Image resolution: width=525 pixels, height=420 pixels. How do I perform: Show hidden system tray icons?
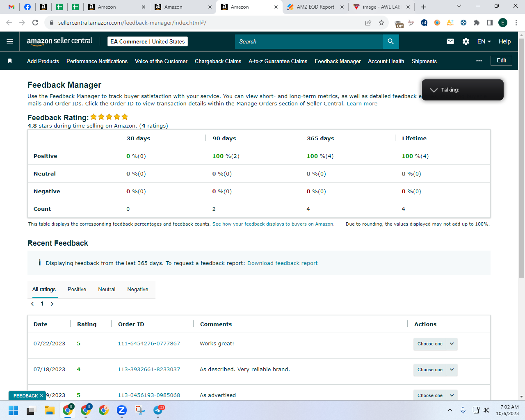coord(450,410)
